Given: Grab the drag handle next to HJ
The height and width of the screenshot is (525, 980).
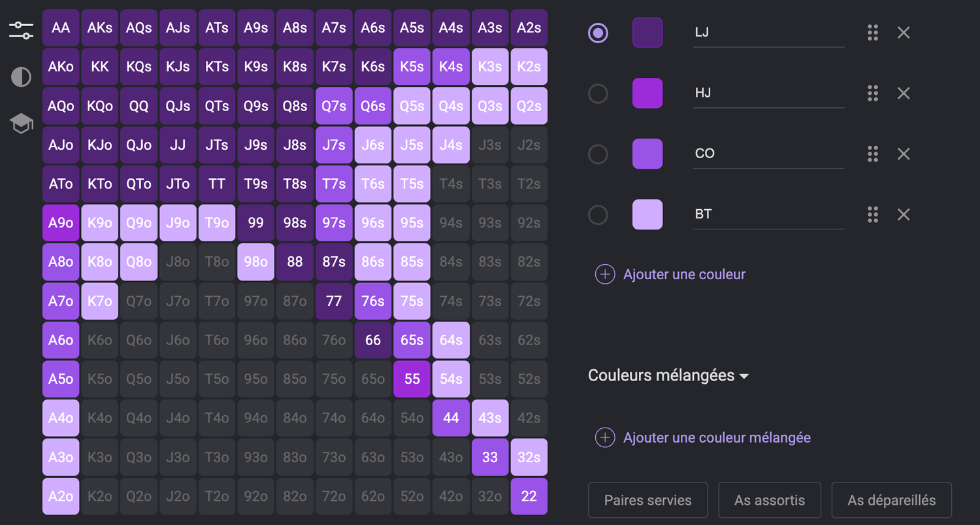Looking at the screenshot, I should click(x=872, y=93).
